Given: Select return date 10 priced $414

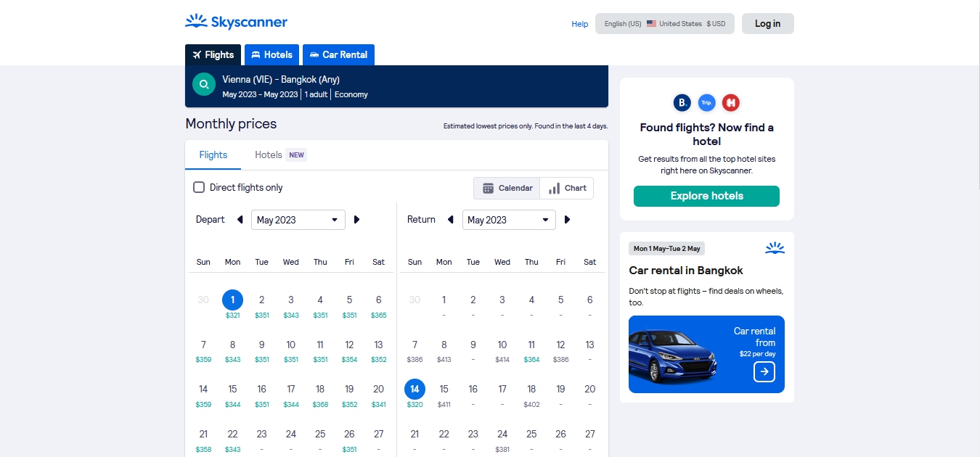Looking at the screenshot, I should click(502, 350).
